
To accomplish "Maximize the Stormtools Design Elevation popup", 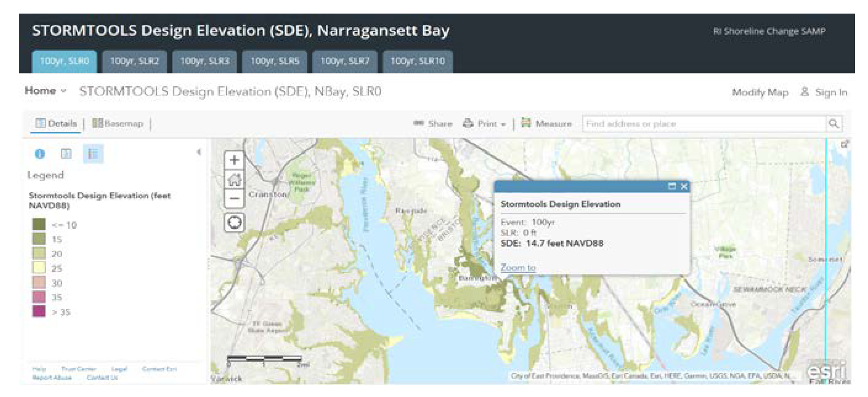I will tap(672, 186).
